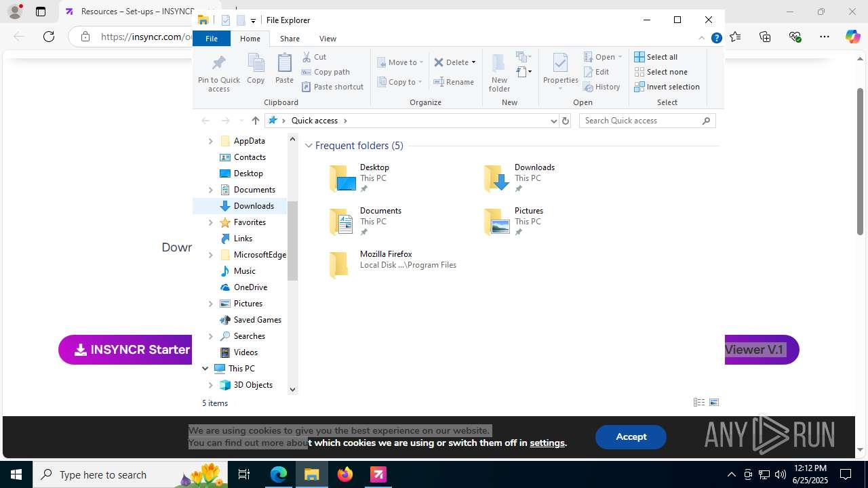Switch to the Home ribbon tab
The height and width of the screenshot is (488, 868).
point(250,39)
